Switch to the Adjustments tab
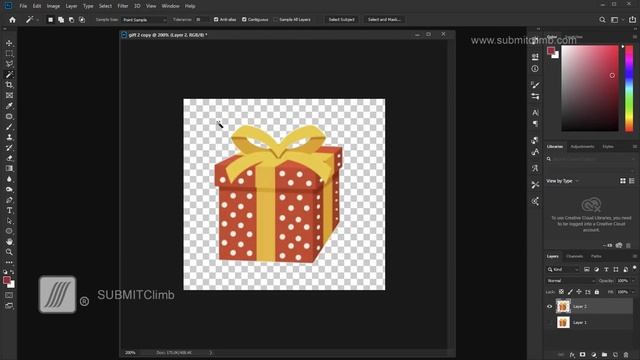 click(582, 147)
